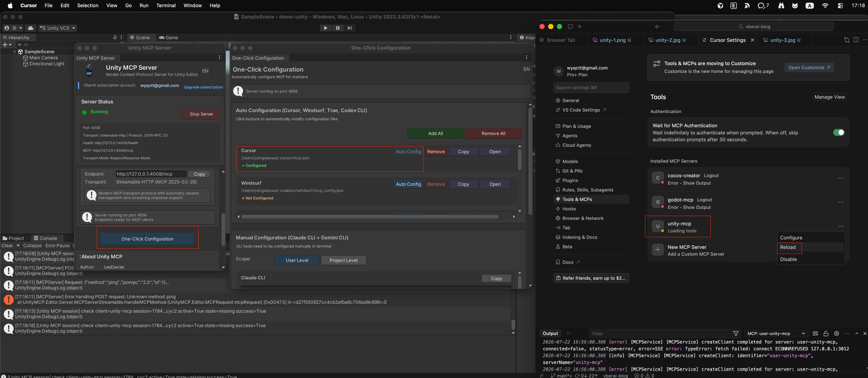Select Project Level scope
Image resolution: width=868 pixels, height=378 pixels.
[x=343, y=260]
